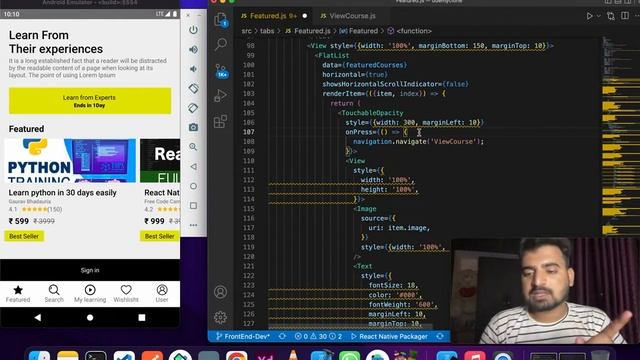The image size is (640, 360).
Task: Click emulator sidebar overview square icon
Action: (193, 206)
